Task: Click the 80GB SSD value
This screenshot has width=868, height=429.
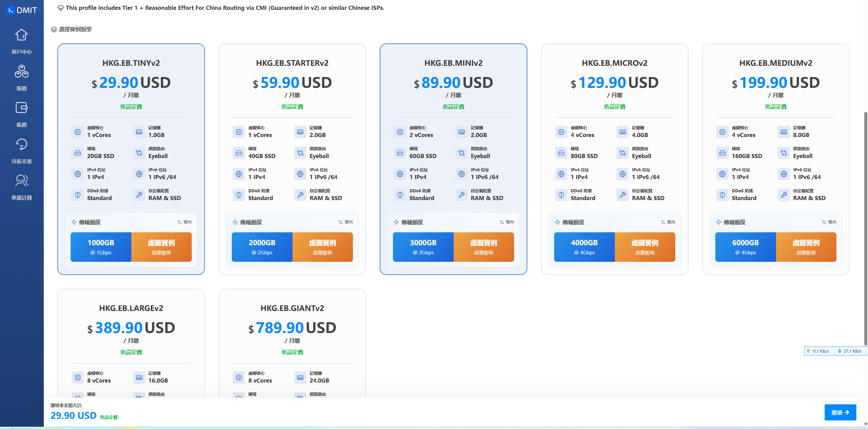Action: (x=584, y=156)
